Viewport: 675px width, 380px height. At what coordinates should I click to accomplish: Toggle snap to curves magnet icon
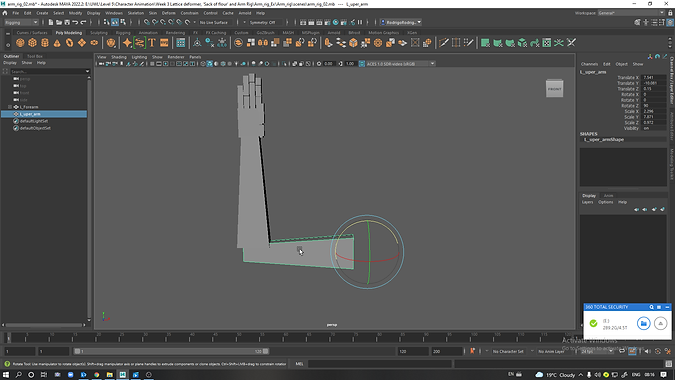pyautogui.click(x=155, y=22)
